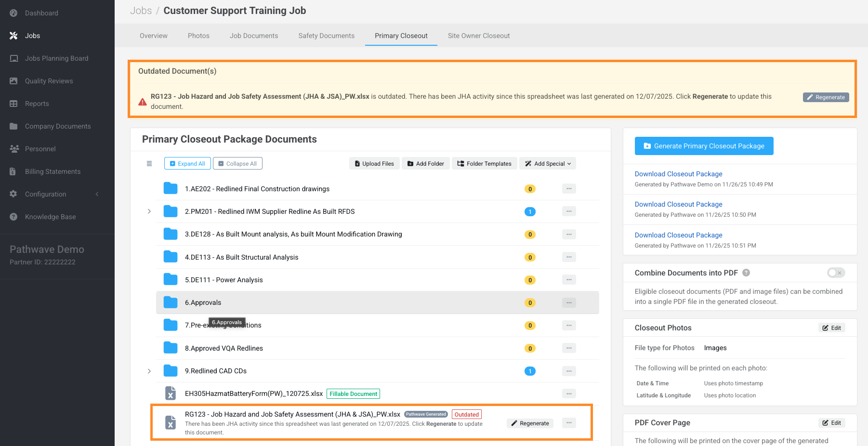
Task: Click the EH305HazmatBatteryForm spreadsheet file icon
Action: (x=171, y=394)
